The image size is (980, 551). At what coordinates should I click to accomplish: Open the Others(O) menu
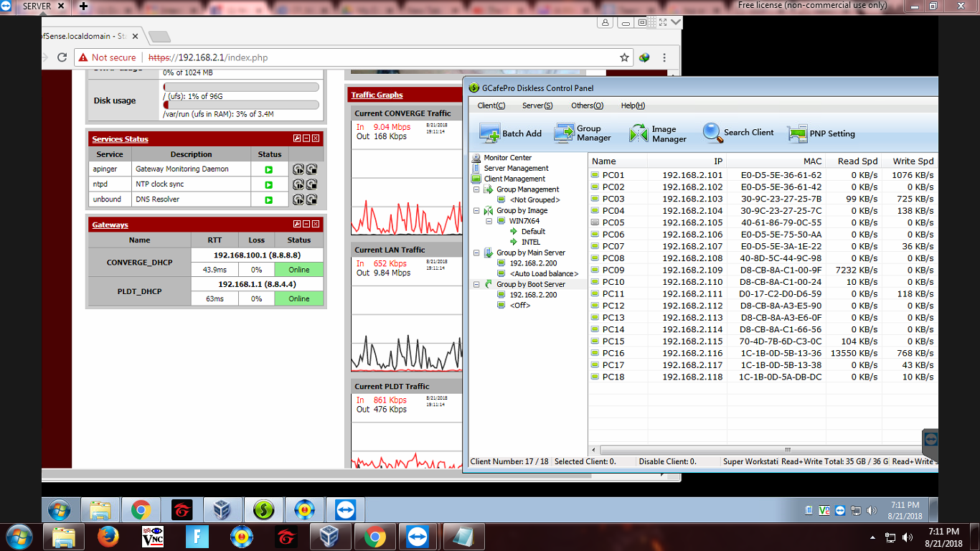click(587, 105)
